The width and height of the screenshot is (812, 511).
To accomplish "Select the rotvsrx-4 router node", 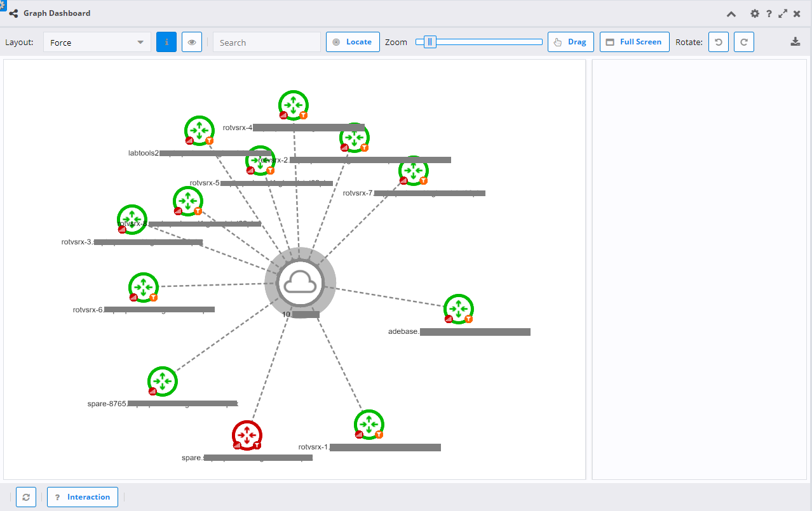I will 294,105.
